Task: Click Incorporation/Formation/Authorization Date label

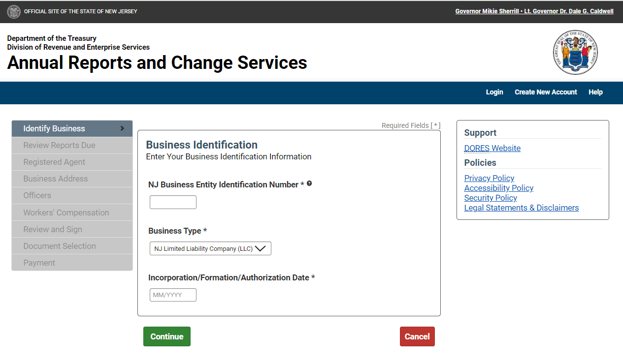Action: 231,277
